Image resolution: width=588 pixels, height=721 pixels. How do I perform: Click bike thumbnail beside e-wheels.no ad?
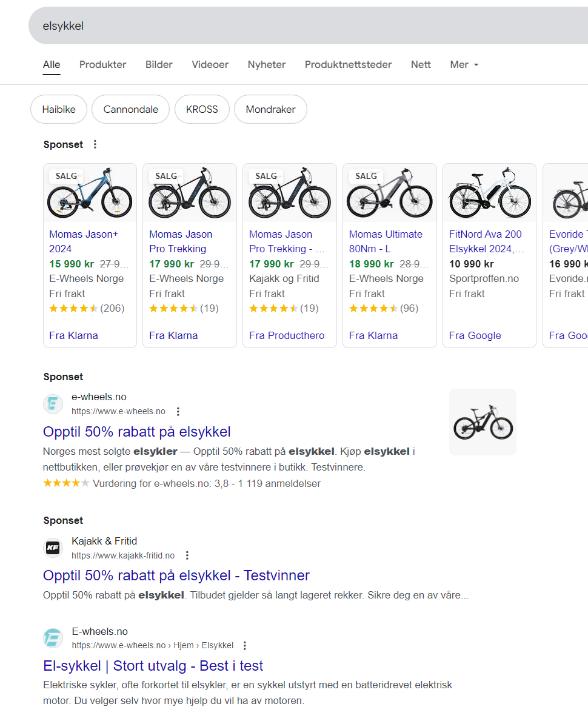[x=483, y=422]
